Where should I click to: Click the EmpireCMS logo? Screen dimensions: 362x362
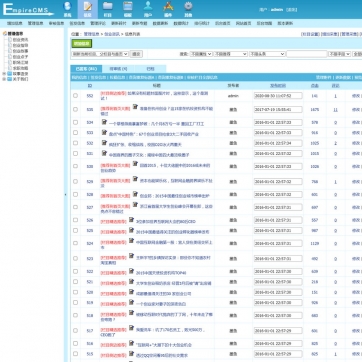coord(28,9)
